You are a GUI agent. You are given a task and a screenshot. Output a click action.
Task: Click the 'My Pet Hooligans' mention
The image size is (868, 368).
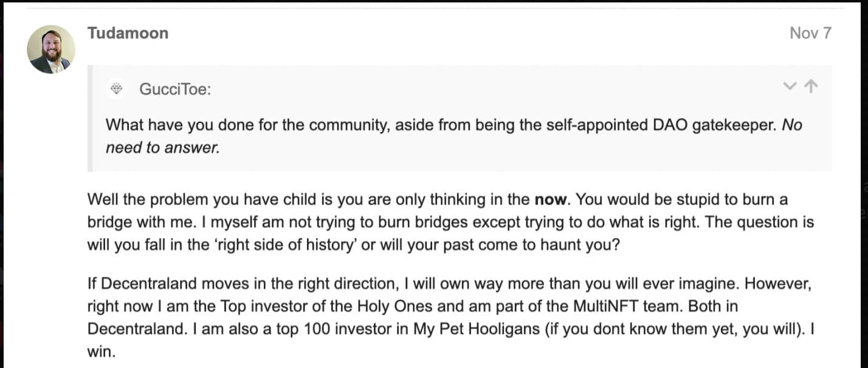tap(477, 329)
